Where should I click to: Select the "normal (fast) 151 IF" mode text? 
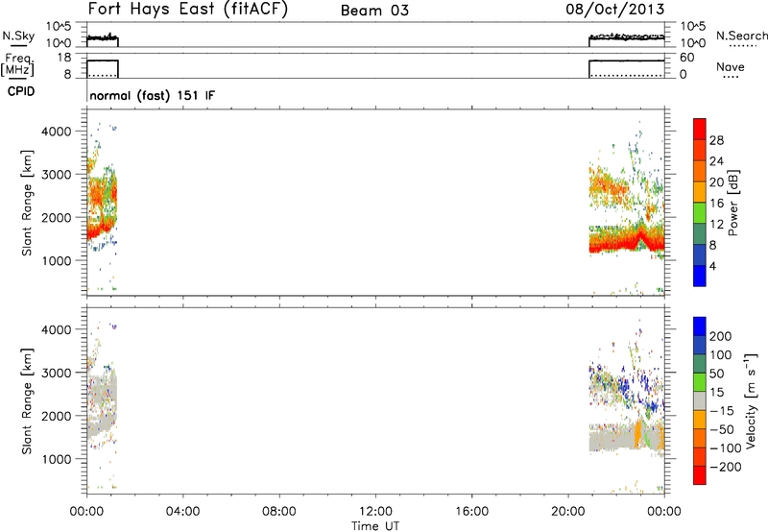152,95
